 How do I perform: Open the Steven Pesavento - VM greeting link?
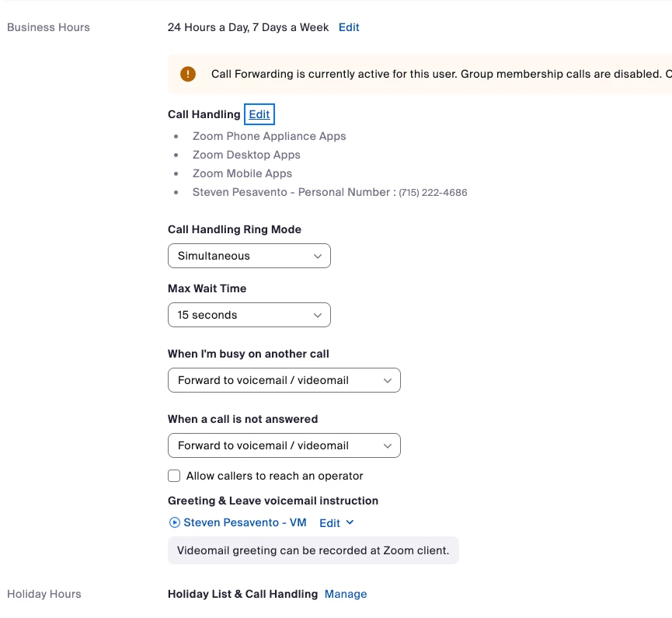pyautogui.click(x=245, y=523)
